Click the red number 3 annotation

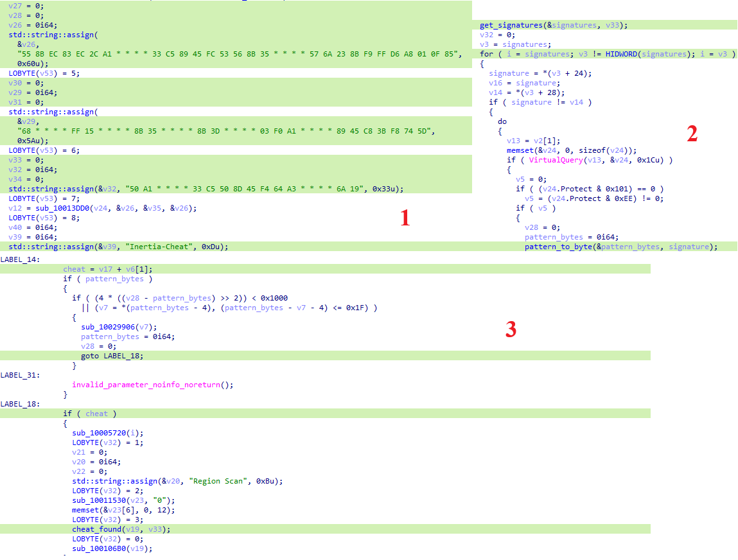coord(511,329)
